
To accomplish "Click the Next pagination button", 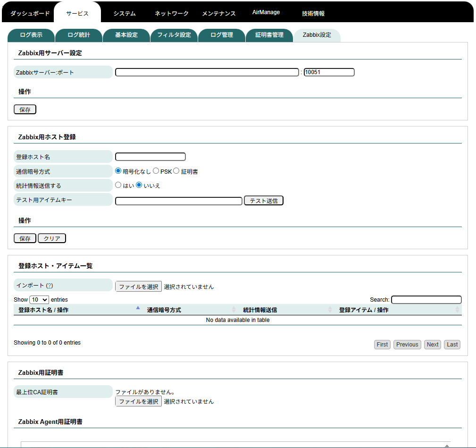I will click(x=432, y=345).
